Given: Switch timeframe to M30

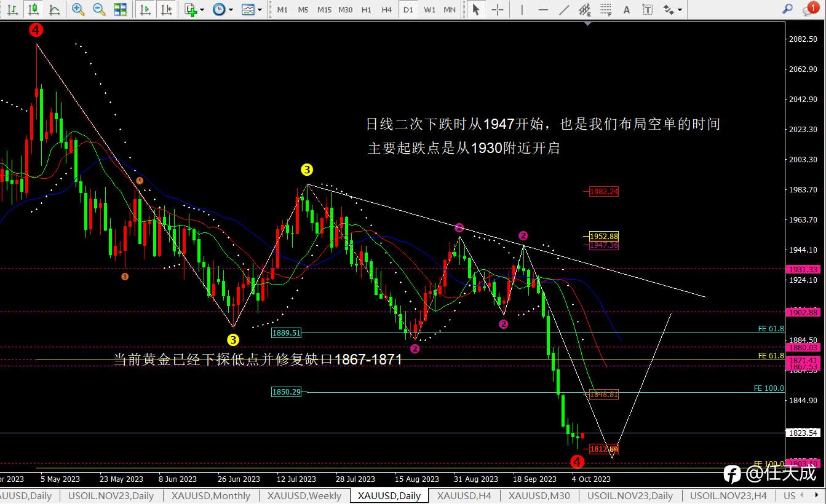Looking at the screenshot, I should tap(346, 9).
